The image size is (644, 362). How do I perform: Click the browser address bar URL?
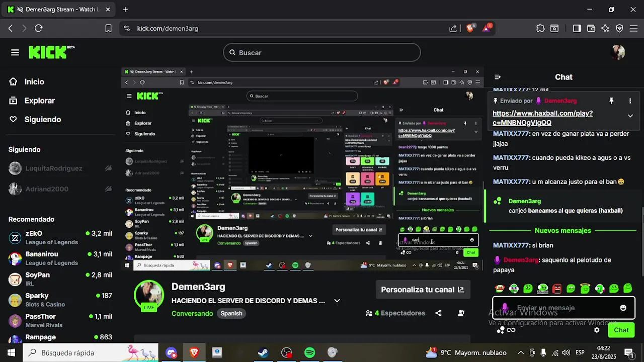168,28
